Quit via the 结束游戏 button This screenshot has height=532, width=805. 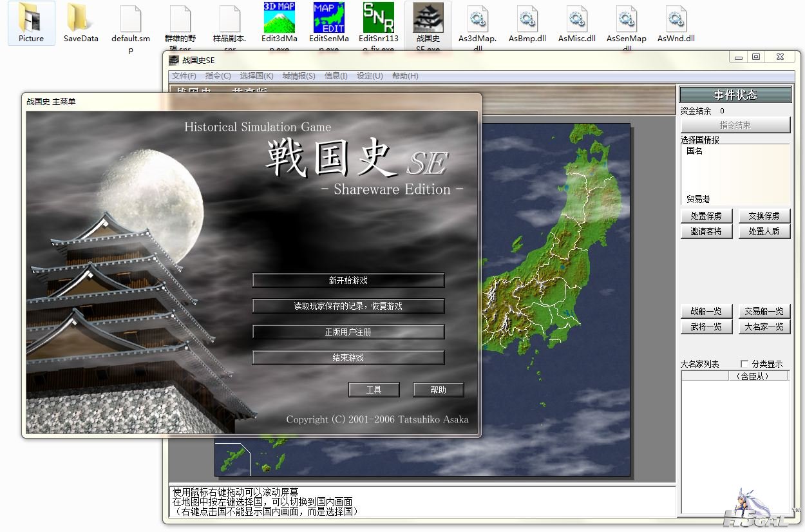tap(348, 357)
